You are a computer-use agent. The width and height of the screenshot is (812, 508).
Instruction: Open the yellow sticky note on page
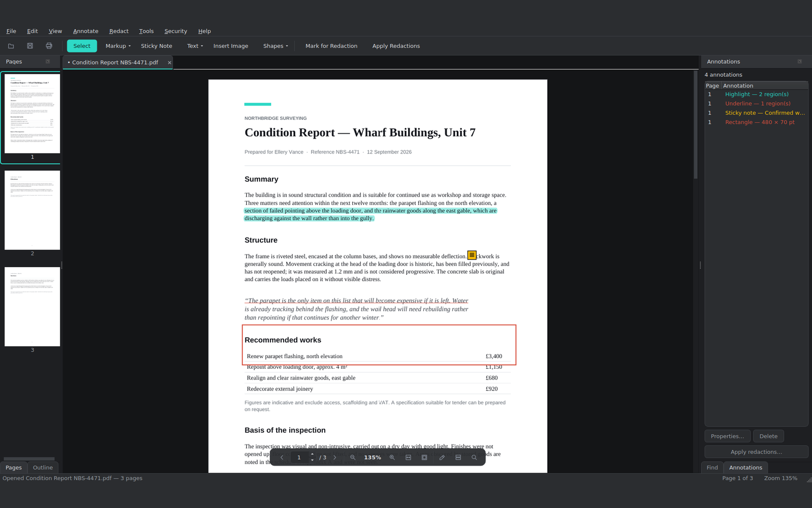point(472,255)
